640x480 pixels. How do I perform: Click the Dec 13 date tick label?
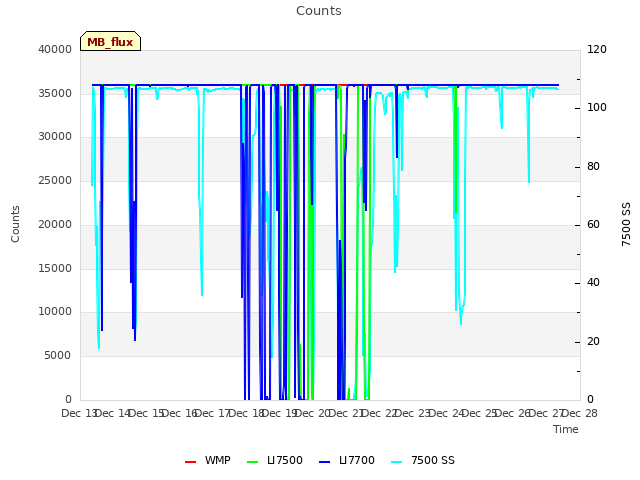pos(79,413)
